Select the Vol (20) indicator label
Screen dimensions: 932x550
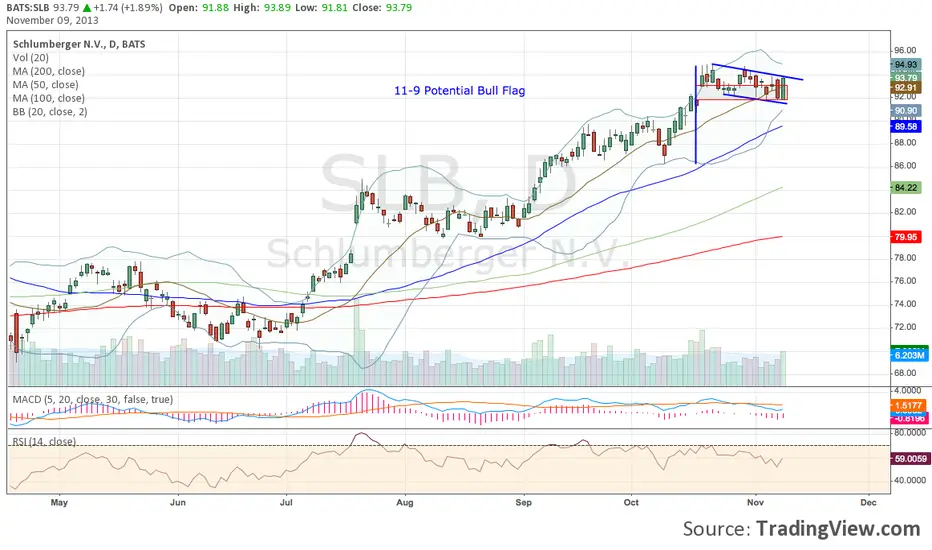31,58
